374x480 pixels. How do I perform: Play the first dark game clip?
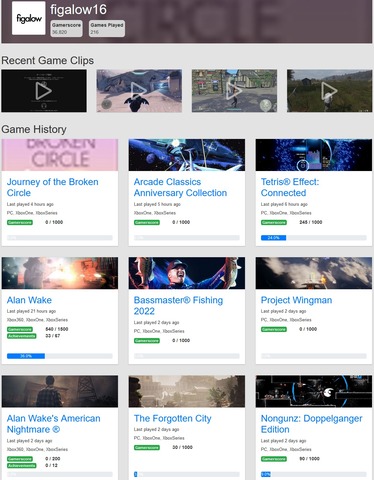click(44, 91)
